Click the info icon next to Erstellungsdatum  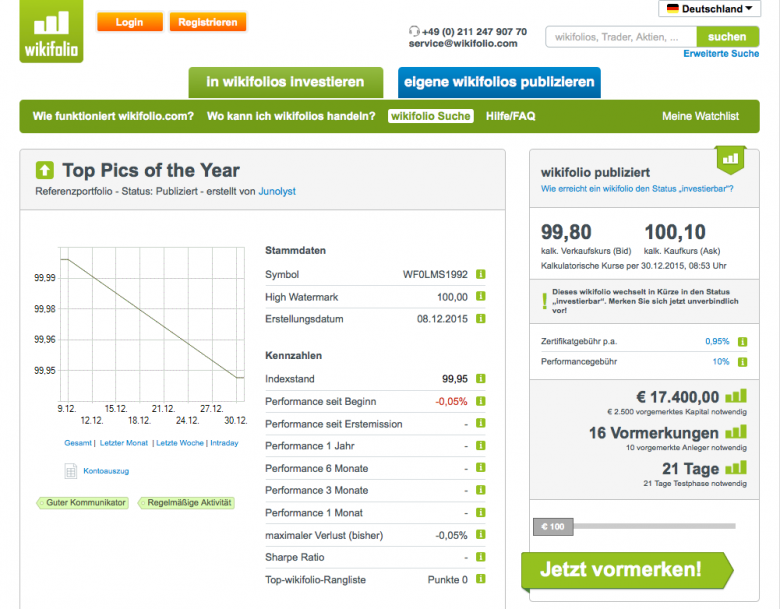[x=481, y=318]
